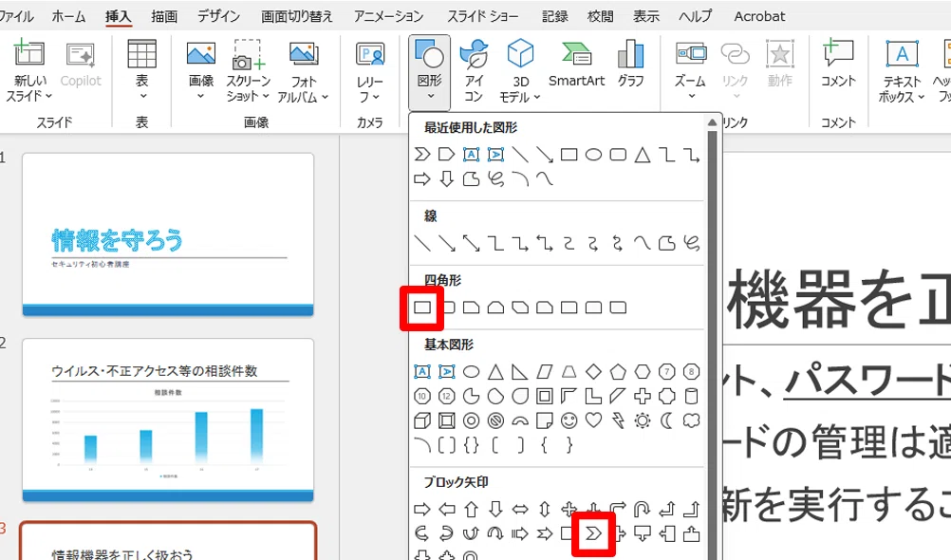Image resolution: width=951 pixels, height=560 pixels.
Task: Choose the lightning bolt shape
Action: coord(618,420)
